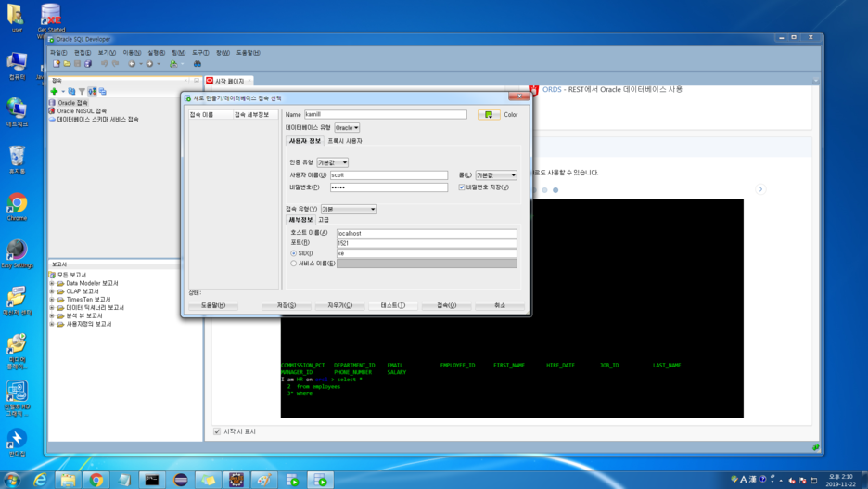Click Internet Explorer in taskbar
This screenshot has width=868, height=489.
(40, 480)
